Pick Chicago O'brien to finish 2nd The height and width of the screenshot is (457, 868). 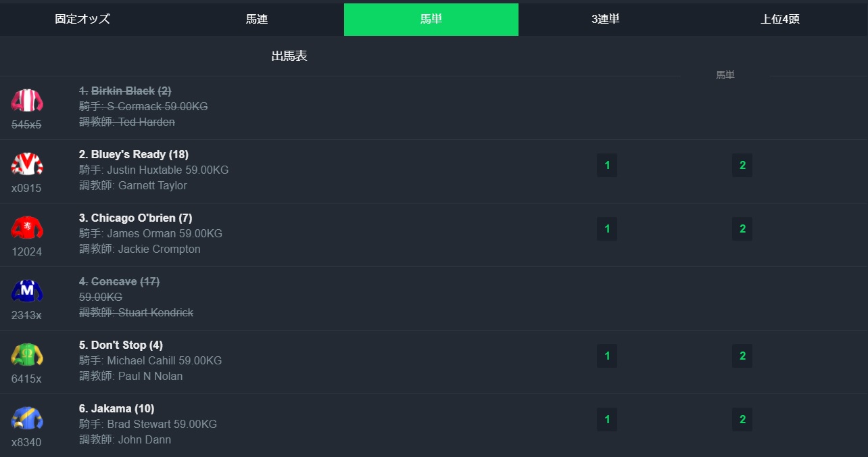(x=742, y=229)
